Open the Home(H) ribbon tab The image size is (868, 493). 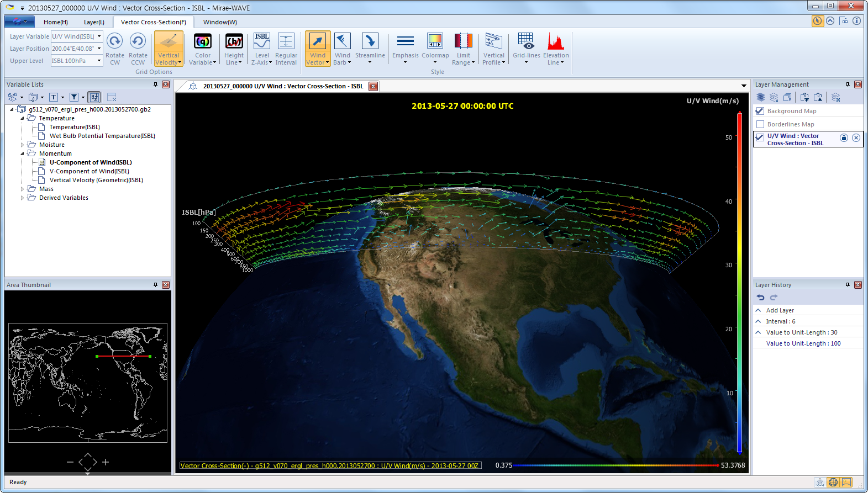[56, 22]
